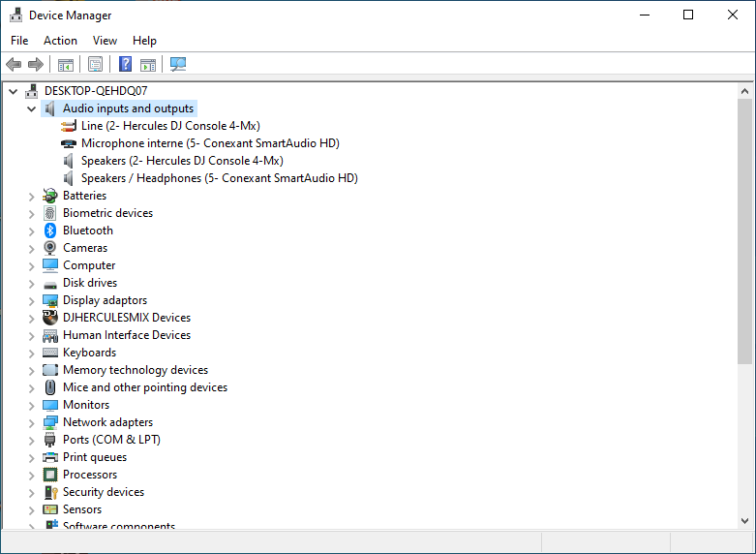Open the File menu

[x=19, y=41]
